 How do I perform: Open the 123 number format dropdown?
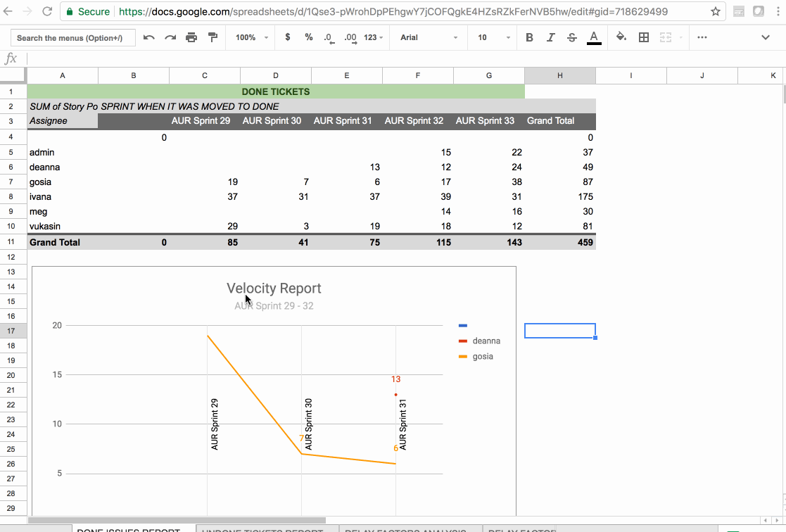[372, 37]
